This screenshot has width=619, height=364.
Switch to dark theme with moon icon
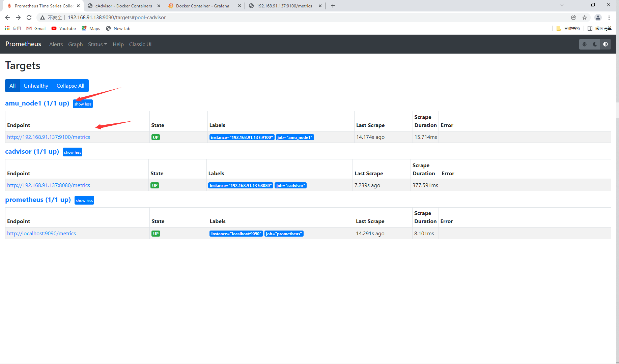[x=595, y=44]
